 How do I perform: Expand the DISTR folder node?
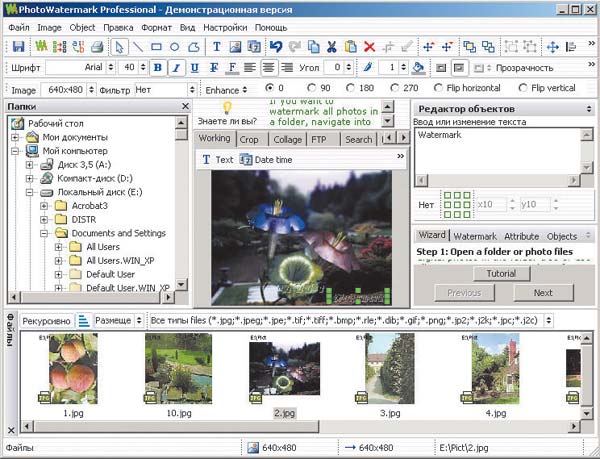pos(44,220)
